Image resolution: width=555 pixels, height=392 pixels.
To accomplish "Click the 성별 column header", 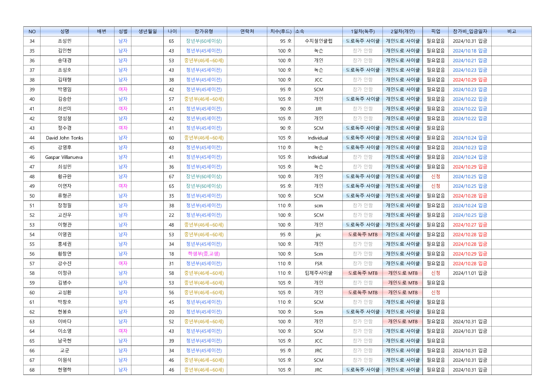I will [123, 31].
